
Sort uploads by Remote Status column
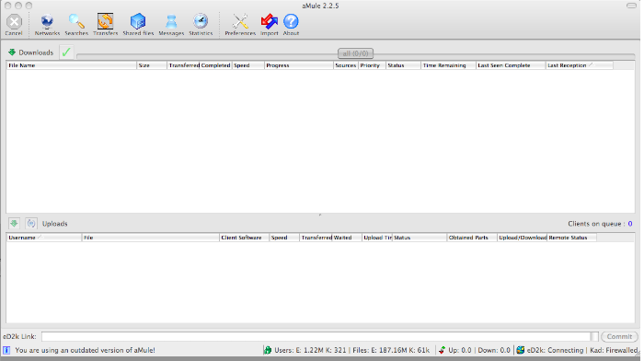(x=571, y=238)
